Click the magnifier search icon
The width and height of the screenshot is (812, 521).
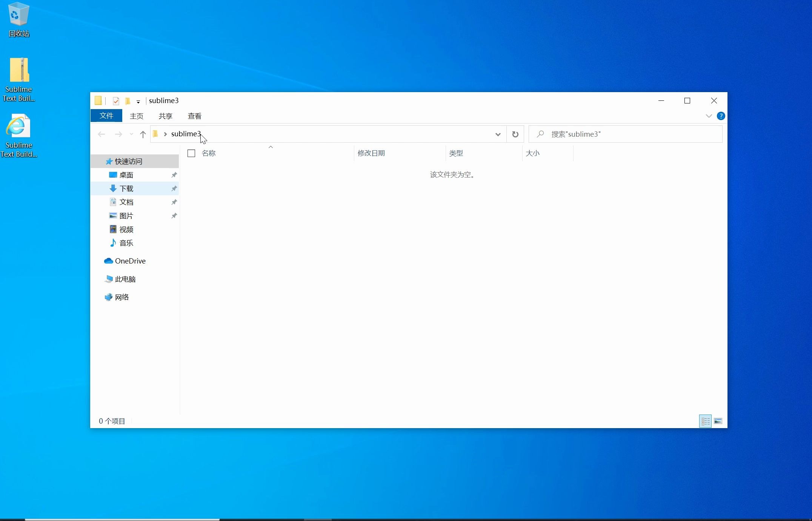pyautogui.click(x=540, y=134)
